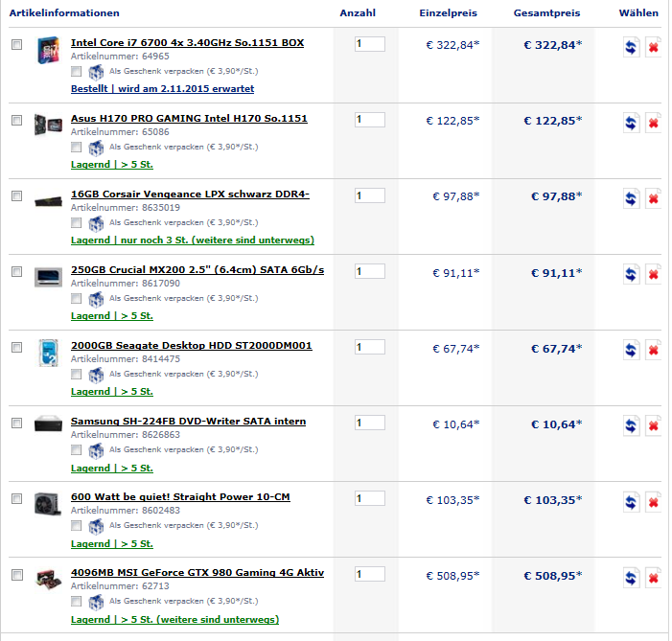Click the gift box icon under Intel Core i7
Viewport: 672px width, 641px height.
pyautogui.click(x=96, y=72)
